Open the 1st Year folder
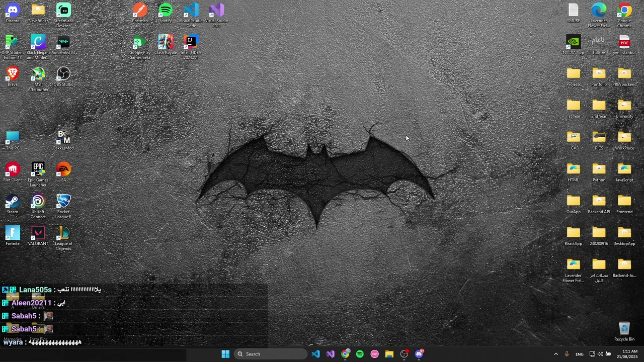 click(574, 109)
